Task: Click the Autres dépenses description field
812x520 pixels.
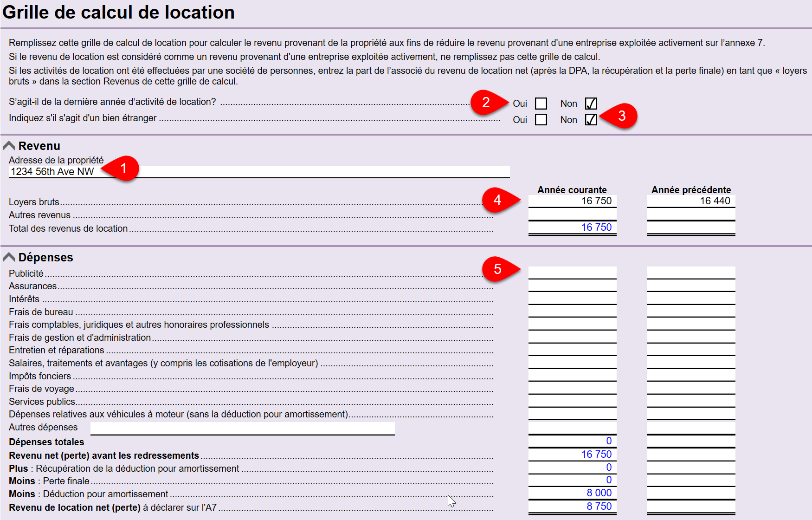Action: pyautogui.click(x=241, y=427)
